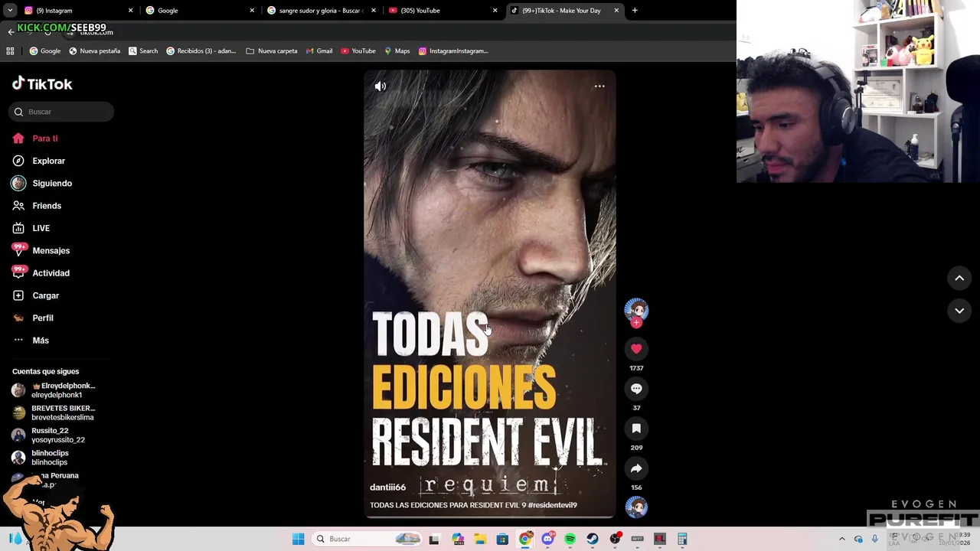Go to previous video with up chevron
980x551 pixels.
pyautogui.click(x=959, y=279)
